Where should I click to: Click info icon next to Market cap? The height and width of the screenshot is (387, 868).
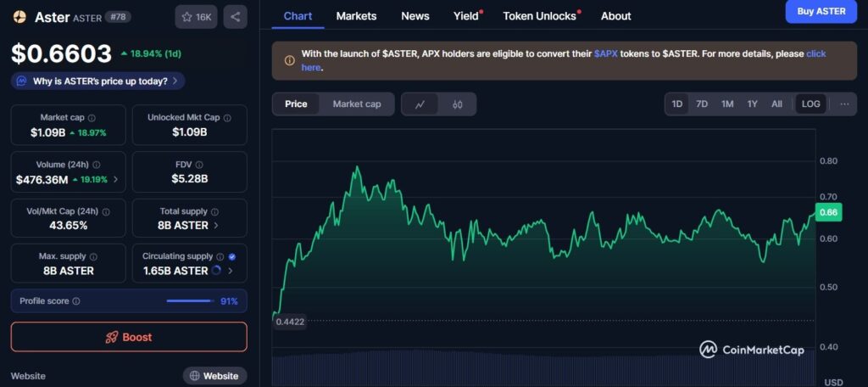(92, 118)
